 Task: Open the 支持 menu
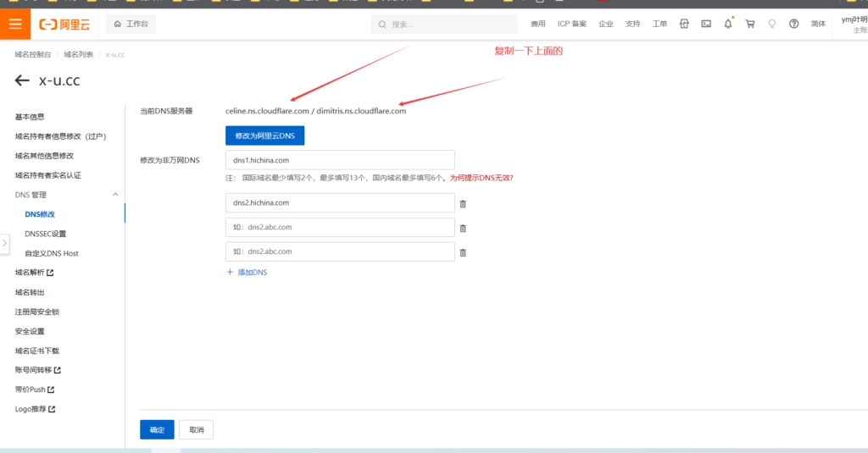pos(632,24)
